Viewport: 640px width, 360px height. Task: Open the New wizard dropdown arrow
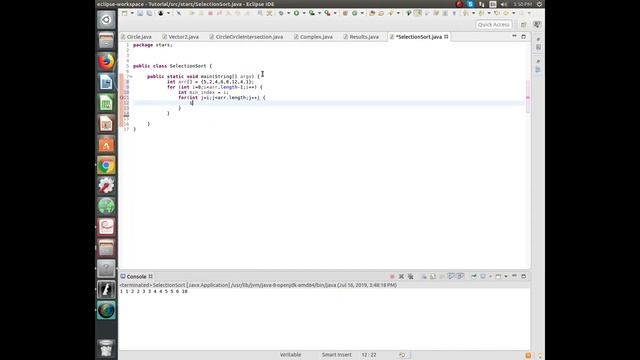(x=132, y=13)
